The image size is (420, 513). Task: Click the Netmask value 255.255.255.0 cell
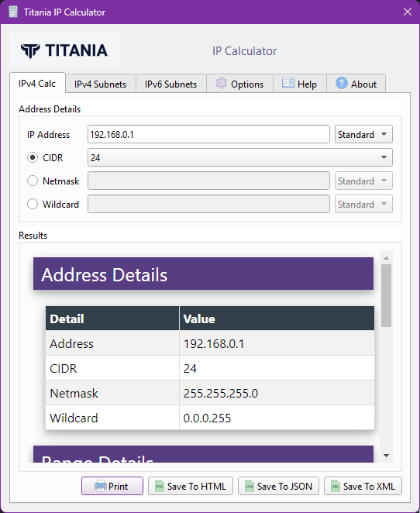[277, 393]
